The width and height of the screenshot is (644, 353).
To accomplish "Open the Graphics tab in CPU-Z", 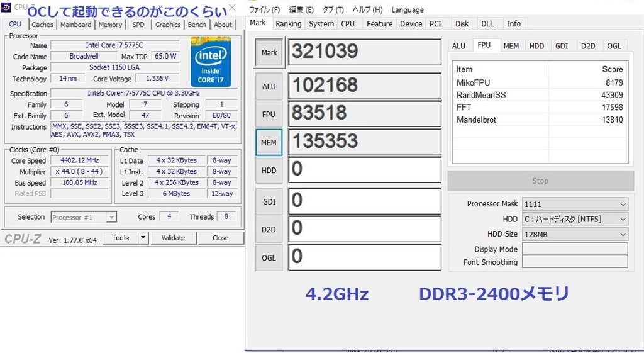I will (167, 25).
